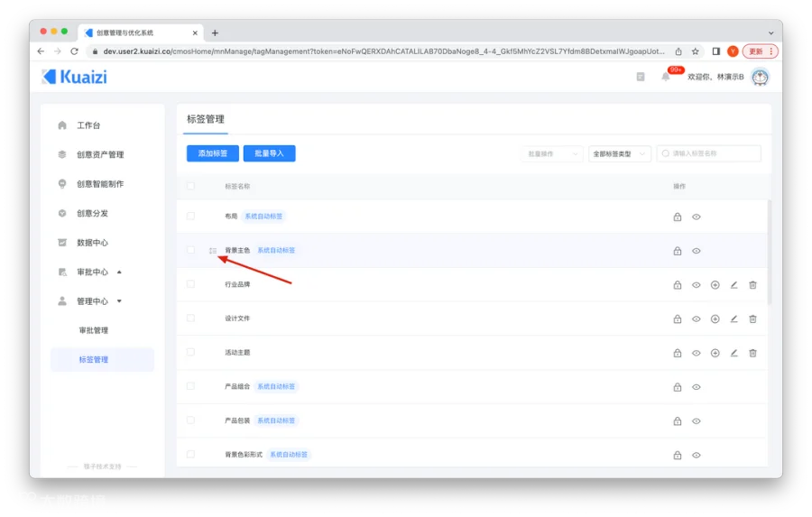
Task: Open 数据中心 in the sidebar
Action: point(92,243)
